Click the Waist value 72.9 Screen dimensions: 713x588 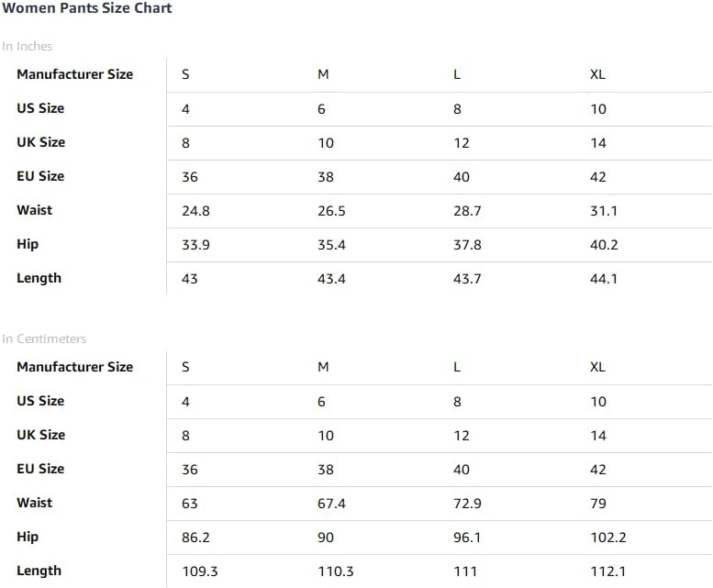[x=467, y=504]
